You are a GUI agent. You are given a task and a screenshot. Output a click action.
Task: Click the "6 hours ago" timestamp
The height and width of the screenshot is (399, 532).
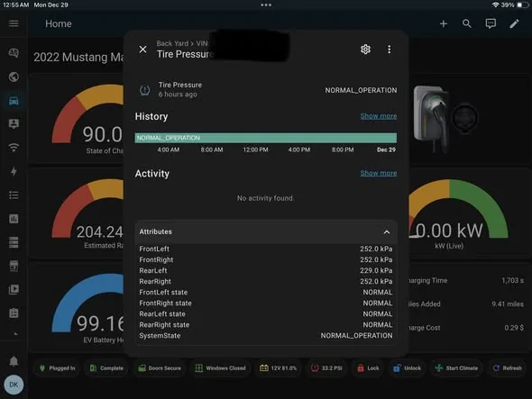pyautogui.click(x=178, y=95)
